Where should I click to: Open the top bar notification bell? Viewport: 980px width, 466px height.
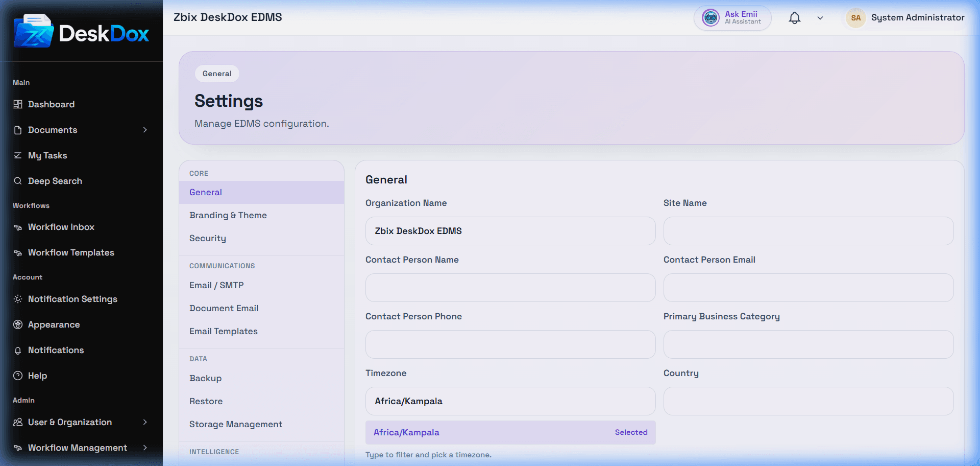click(x=795, y=18)
